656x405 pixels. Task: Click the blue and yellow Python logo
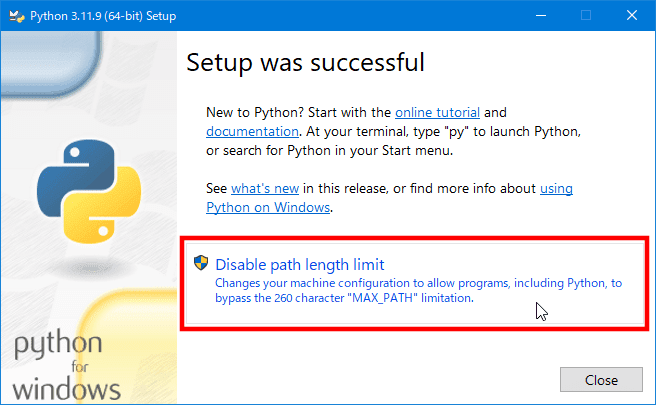(x=89, y=191)
